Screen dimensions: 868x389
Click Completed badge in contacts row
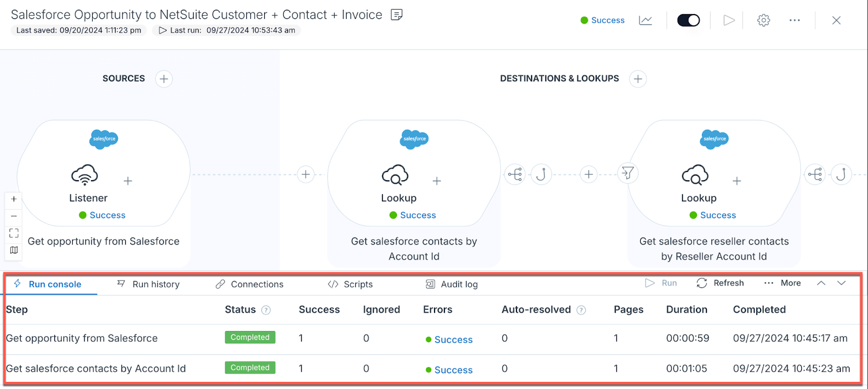250,368
